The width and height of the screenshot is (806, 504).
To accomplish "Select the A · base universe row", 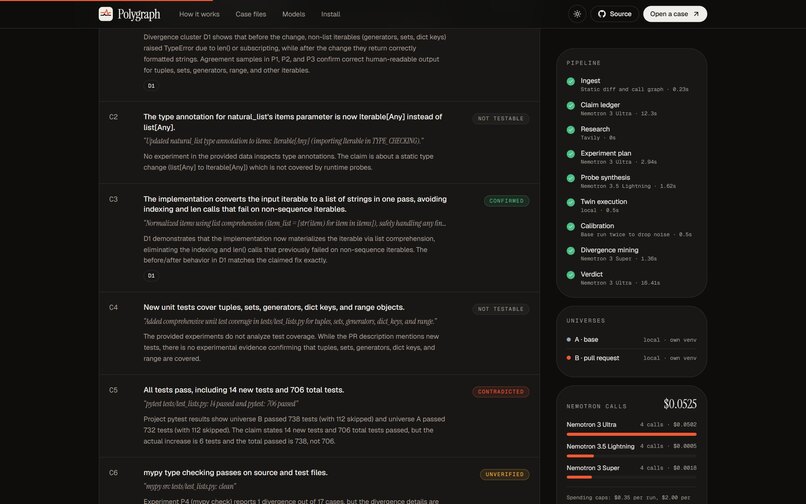I will 631,339.
